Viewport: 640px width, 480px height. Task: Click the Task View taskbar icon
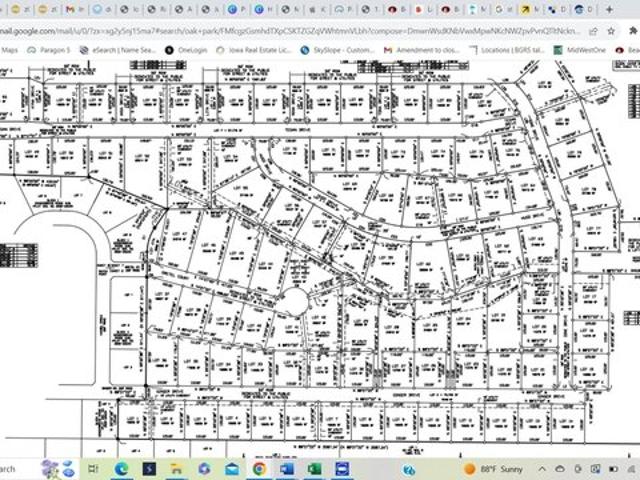[x=94, y=469]
